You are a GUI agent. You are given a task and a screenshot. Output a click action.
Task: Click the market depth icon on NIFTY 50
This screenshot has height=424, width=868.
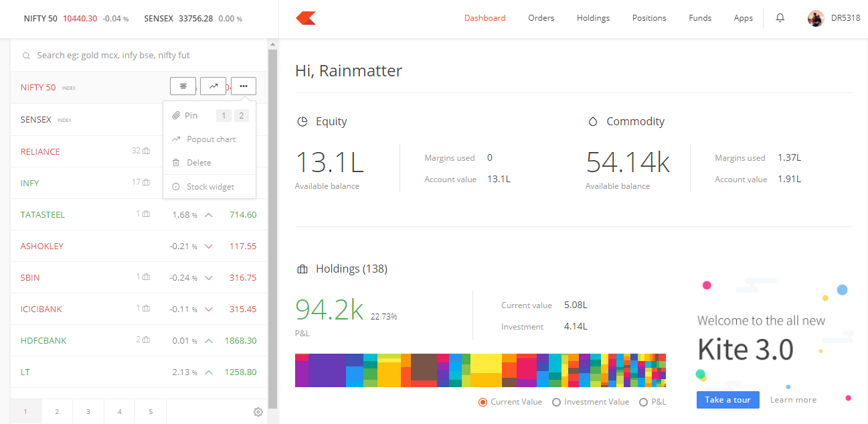pyautogui.click(x=183, y=86)
